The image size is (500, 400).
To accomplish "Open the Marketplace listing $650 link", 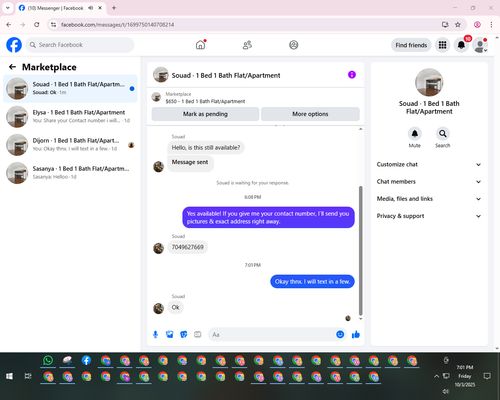I will click(205, 101).
